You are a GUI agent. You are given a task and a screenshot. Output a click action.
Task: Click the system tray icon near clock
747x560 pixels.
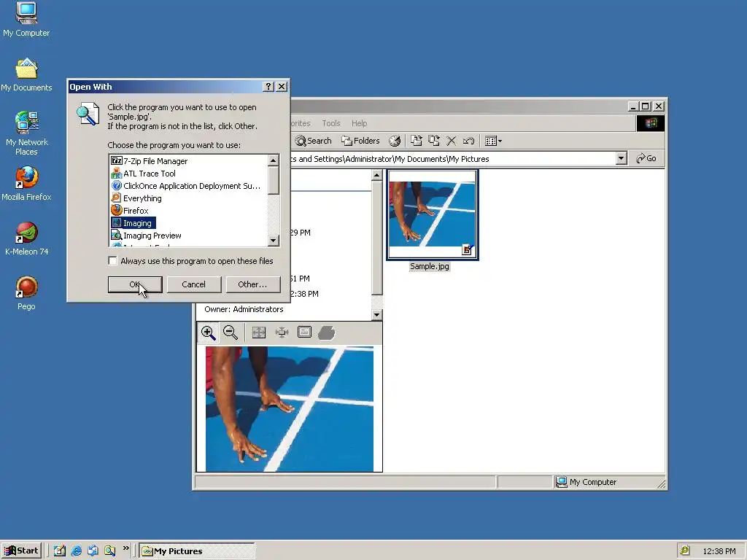click(x=684, y=551)
